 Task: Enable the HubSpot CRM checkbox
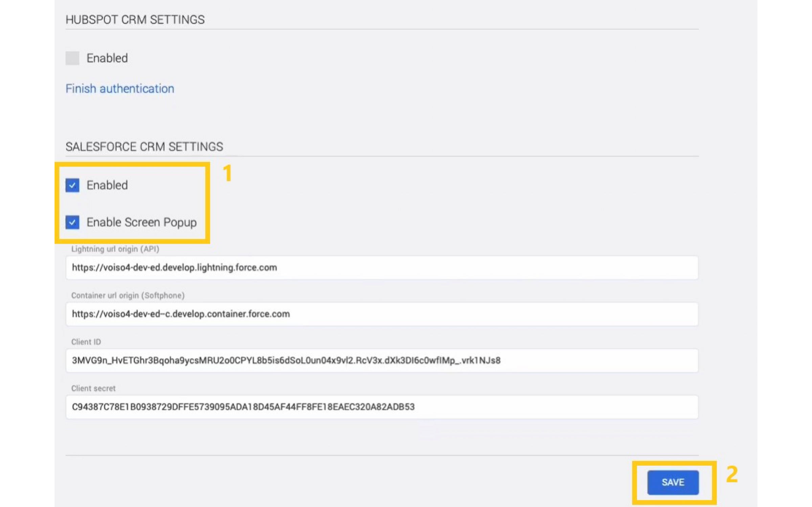coord(72,58)
